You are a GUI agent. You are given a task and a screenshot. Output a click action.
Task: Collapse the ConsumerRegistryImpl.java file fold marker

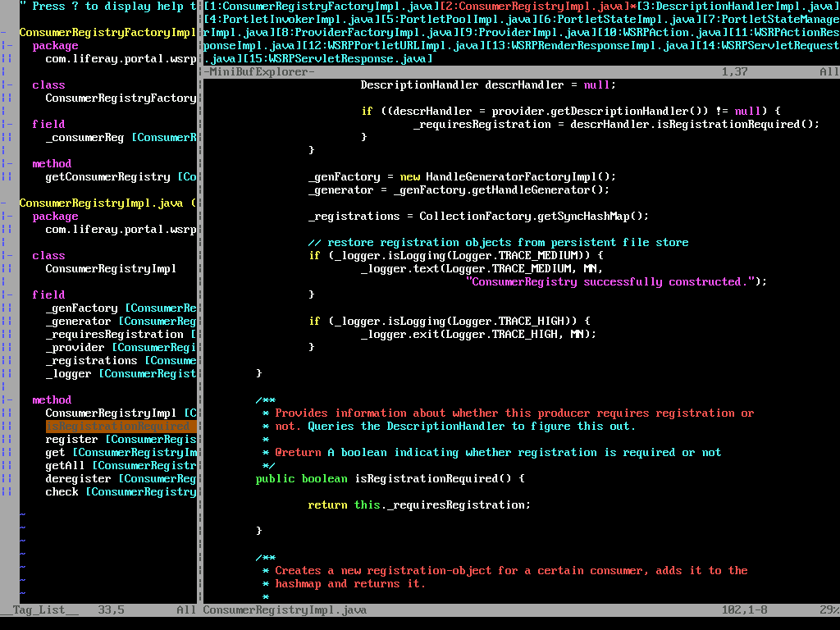(3, 203)
